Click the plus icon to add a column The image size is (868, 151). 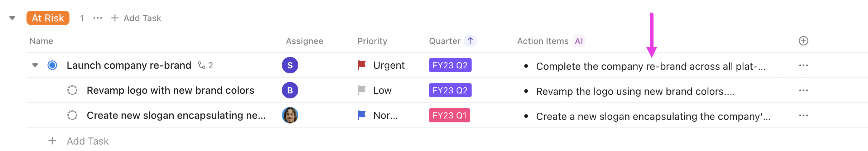(x=803, y=41)
